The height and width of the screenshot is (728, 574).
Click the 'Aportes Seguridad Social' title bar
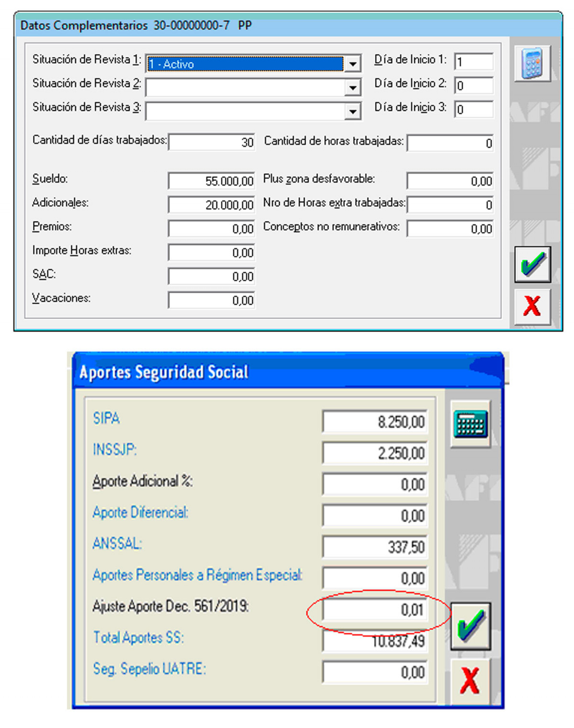point(288,371)
